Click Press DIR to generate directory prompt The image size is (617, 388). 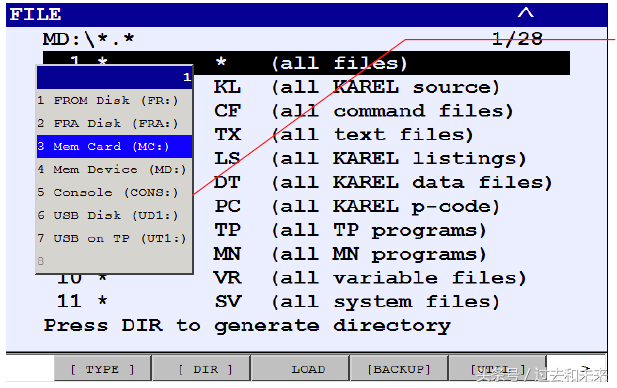[247, 326]
